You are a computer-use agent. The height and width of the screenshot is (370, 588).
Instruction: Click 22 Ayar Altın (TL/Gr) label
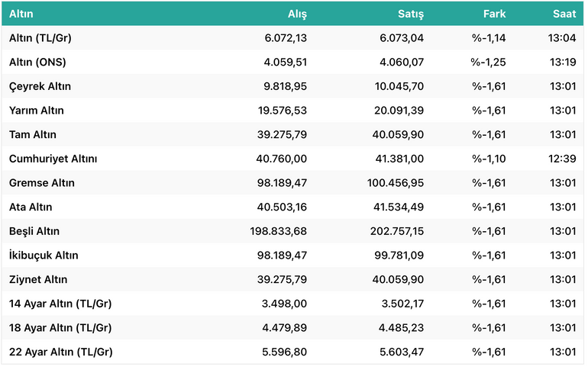point(61,352)
